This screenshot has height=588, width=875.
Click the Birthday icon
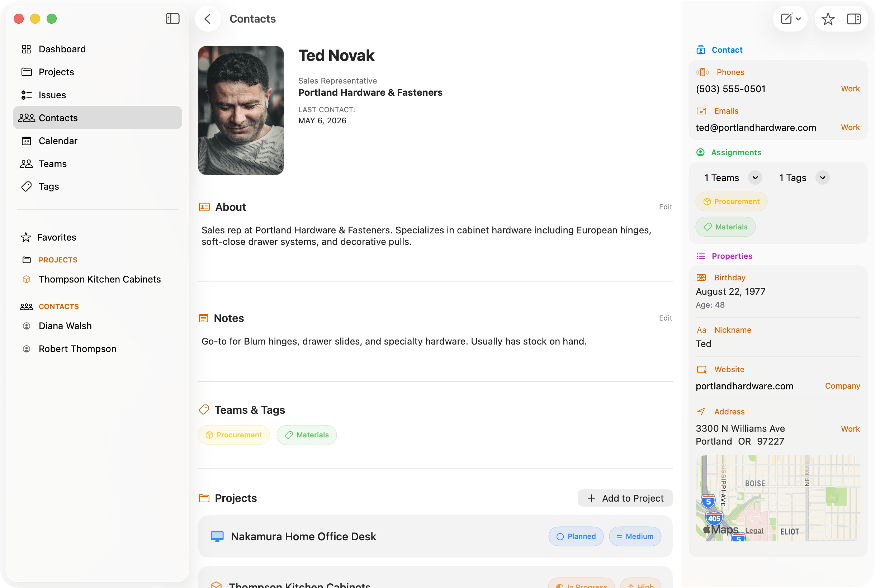click(701, 278)
